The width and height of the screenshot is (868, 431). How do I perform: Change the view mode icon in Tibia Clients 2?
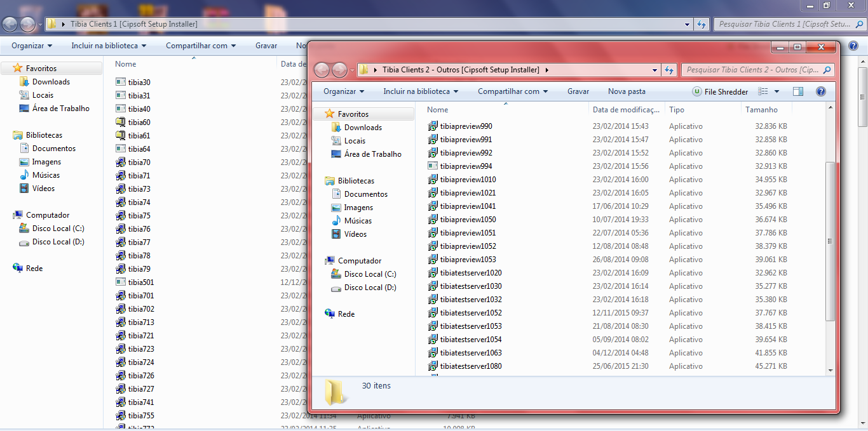point(763,91)
